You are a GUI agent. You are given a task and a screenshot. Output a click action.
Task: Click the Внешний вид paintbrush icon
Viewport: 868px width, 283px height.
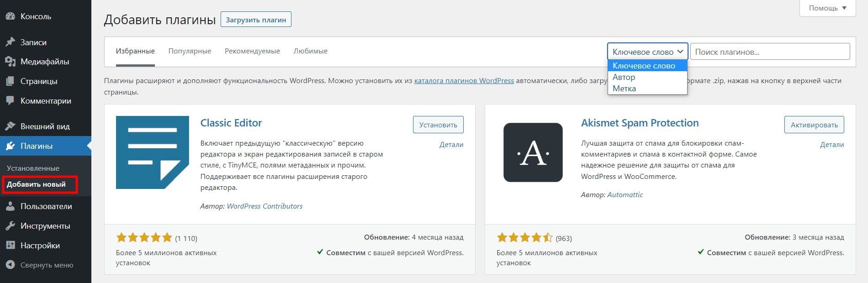coord(10,126)
